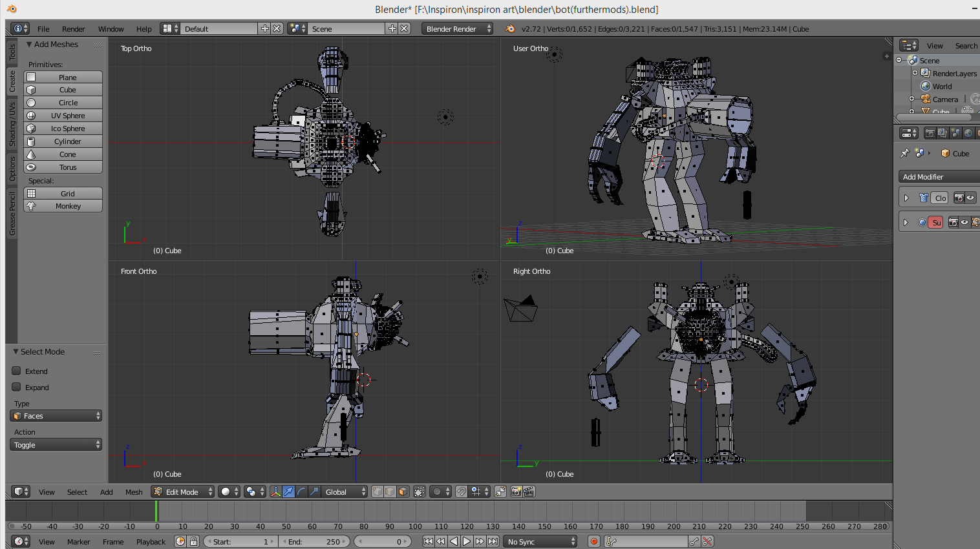Expand the RenderLayers tree item
Viewport: 980px width, 549px height.
click(915, 73)
